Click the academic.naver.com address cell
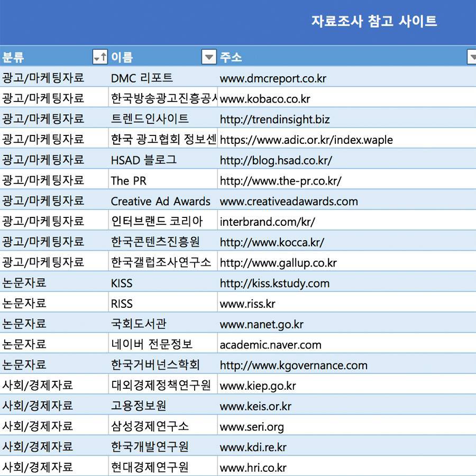Image resolution: width=476 pixels, height=476 pixels. coord(346,343)
